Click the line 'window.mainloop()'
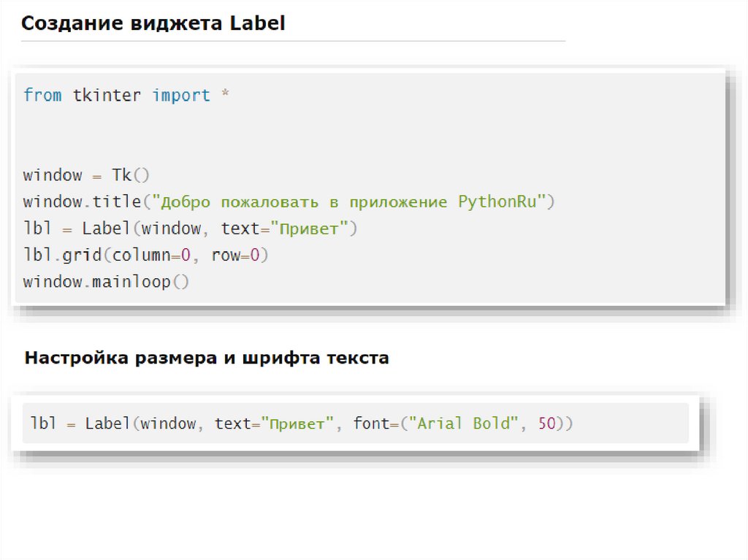The height and width of the screenshot is (560, 748). [x=106, y=282]
